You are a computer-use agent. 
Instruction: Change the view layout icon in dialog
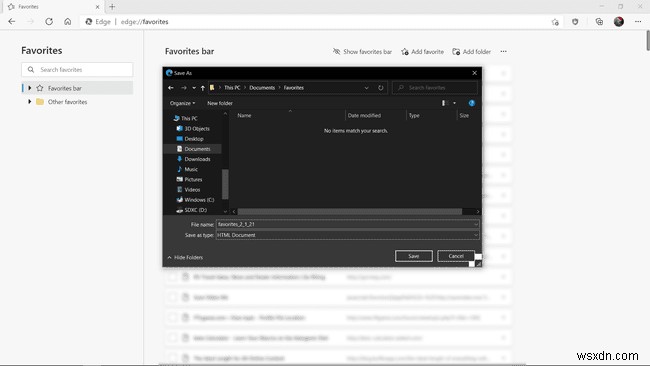(444, 103)
